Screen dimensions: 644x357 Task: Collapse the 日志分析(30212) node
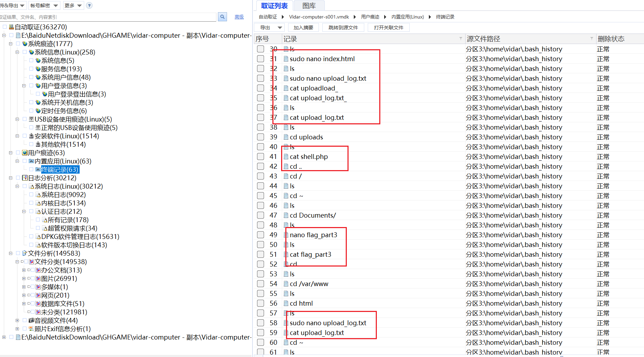point(10,178)
